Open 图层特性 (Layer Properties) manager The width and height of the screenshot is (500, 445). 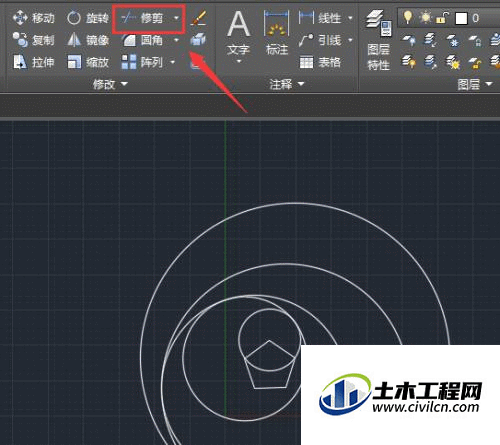(x=379, y=40)
